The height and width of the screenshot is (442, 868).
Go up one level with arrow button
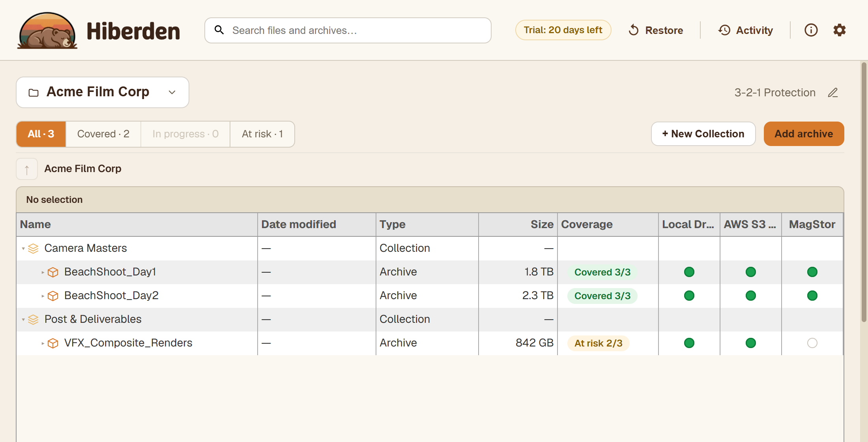point(27,169)
